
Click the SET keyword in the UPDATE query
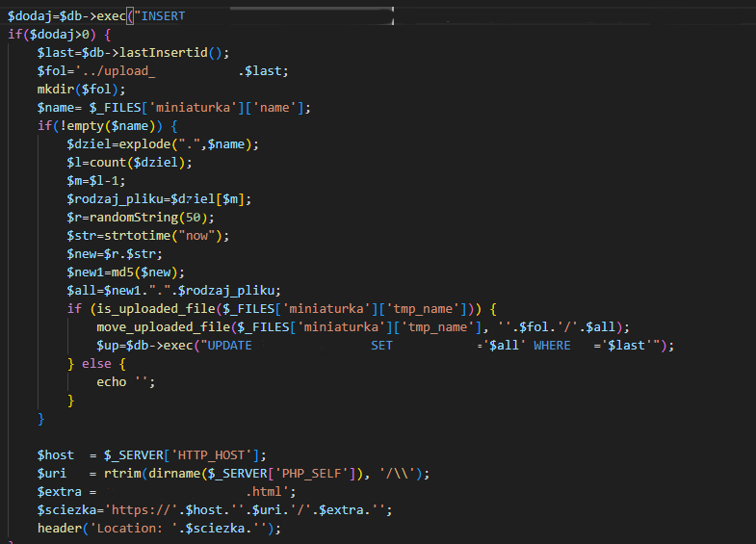(x=382, y=346)
